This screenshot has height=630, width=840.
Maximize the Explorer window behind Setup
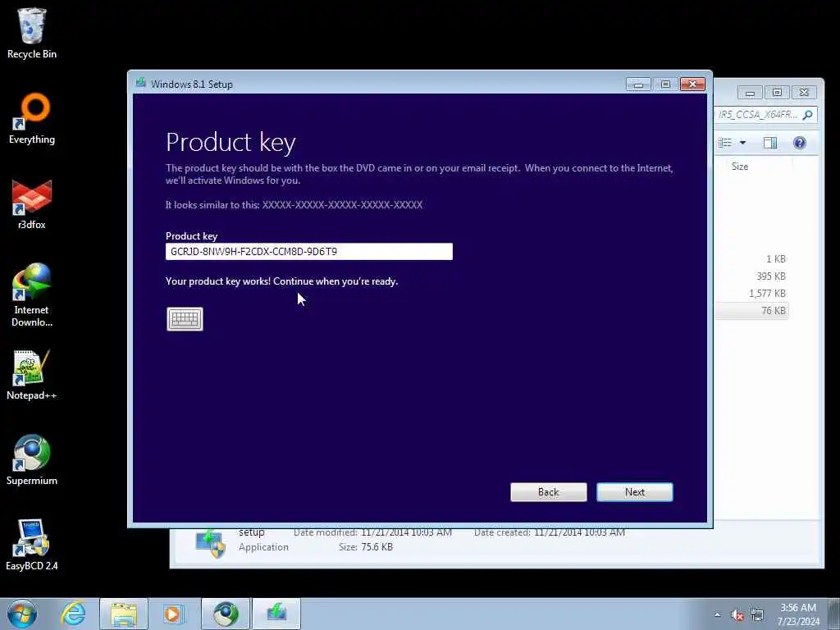(x=777, y=93)
